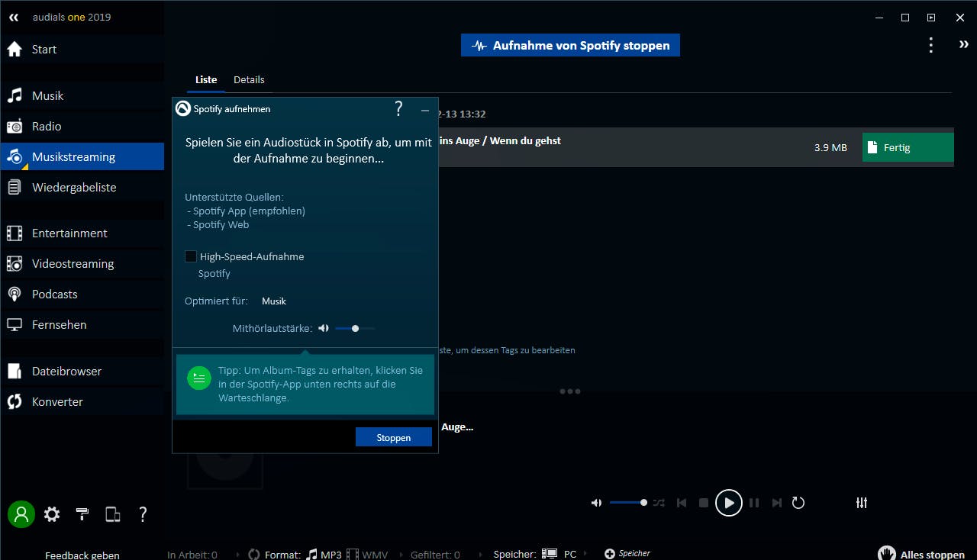
Task: Open the three-dot options menu
Action: click(930, 45)
